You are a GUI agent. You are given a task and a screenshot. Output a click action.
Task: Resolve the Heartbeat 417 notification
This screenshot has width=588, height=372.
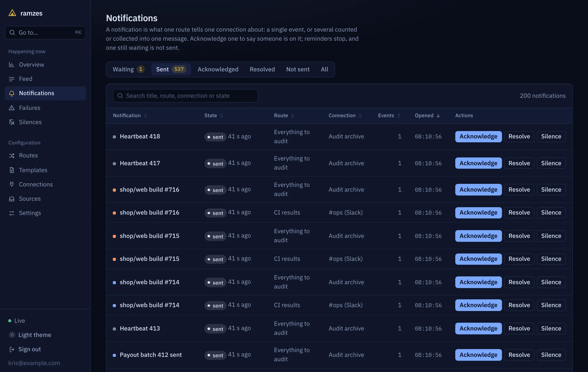pyautogui.click(x=519, y=163)
